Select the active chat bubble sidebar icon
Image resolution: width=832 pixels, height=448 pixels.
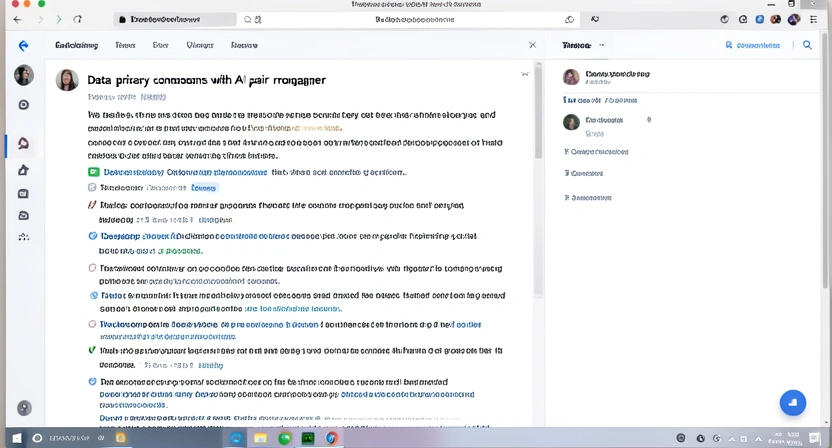(x=23, y=143)
